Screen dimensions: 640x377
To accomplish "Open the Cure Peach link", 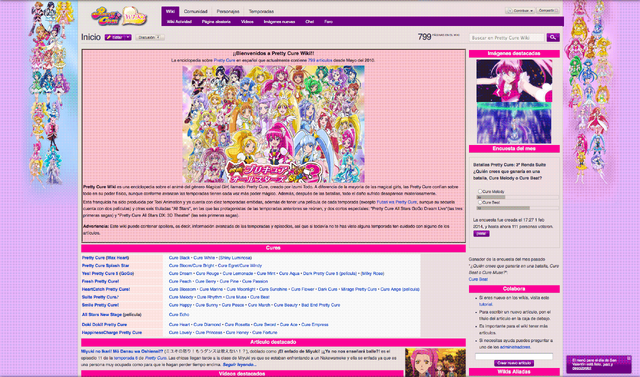I will tap(180, 281).
